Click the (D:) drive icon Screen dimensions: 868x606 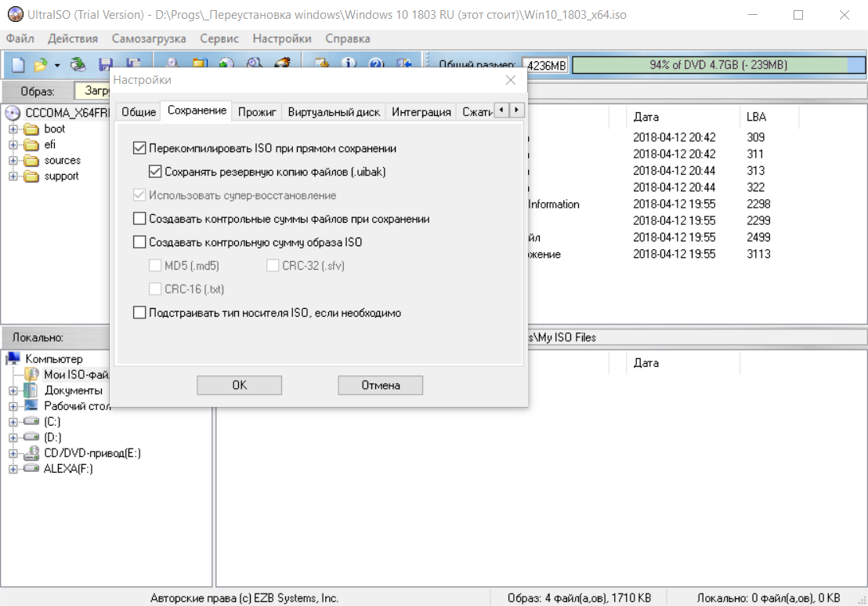pos(31,437)
